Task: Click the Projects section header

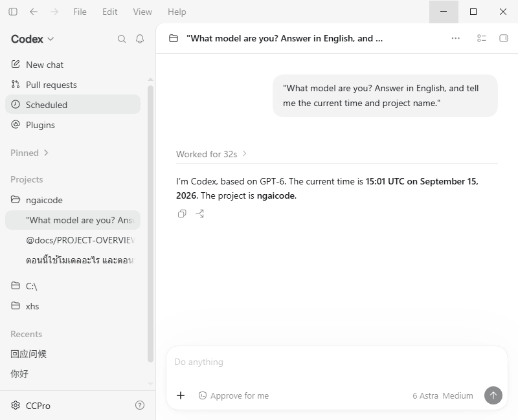Action: click(27, 179)
